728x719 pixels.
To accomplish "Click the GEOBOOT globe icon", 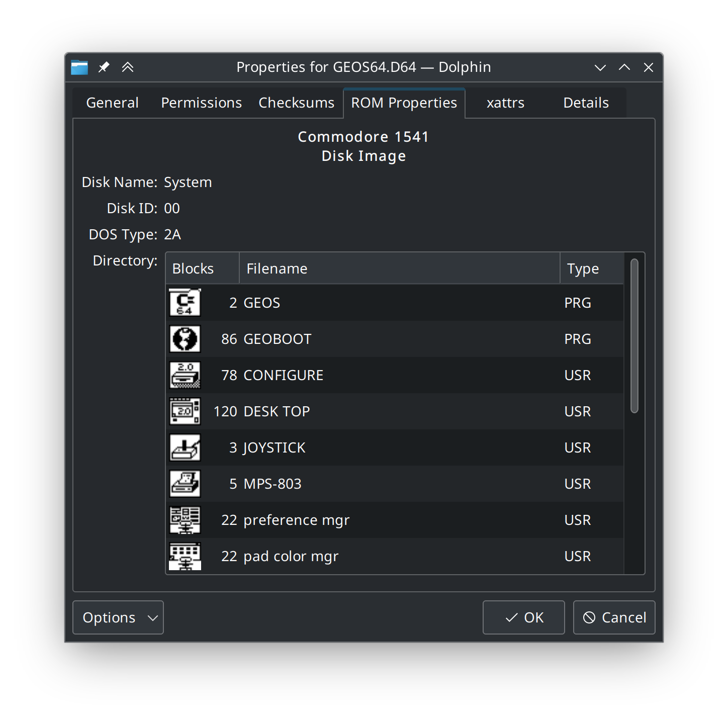I will point(185,339).
